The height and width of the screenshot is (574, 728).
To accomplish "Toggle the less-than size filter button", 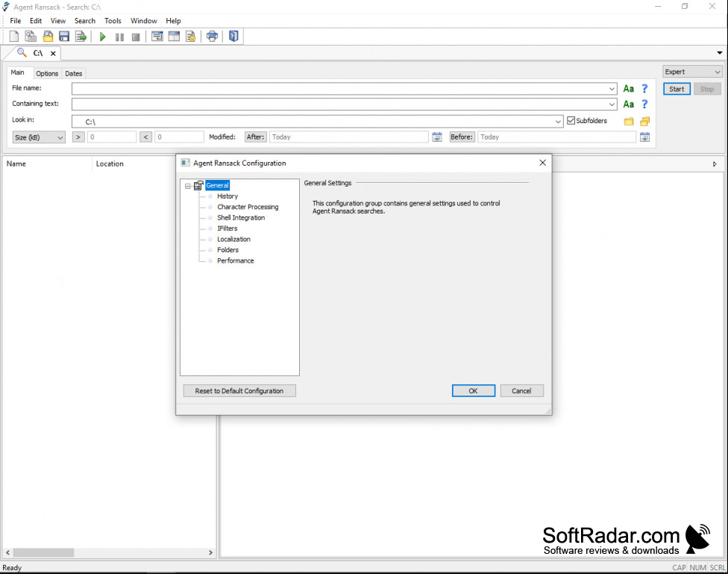I will [145, 137].
